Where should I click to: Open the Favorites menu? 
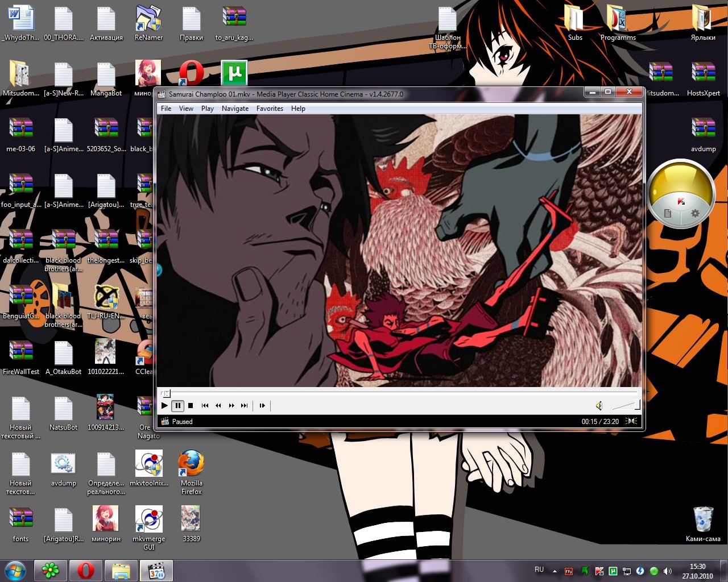[x=270, y=109]
